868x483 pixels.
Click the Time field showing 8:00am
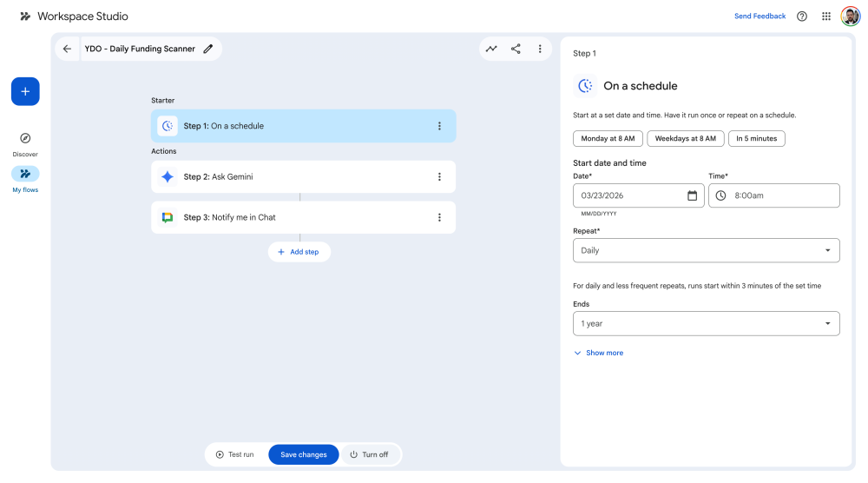click(774, 195)
